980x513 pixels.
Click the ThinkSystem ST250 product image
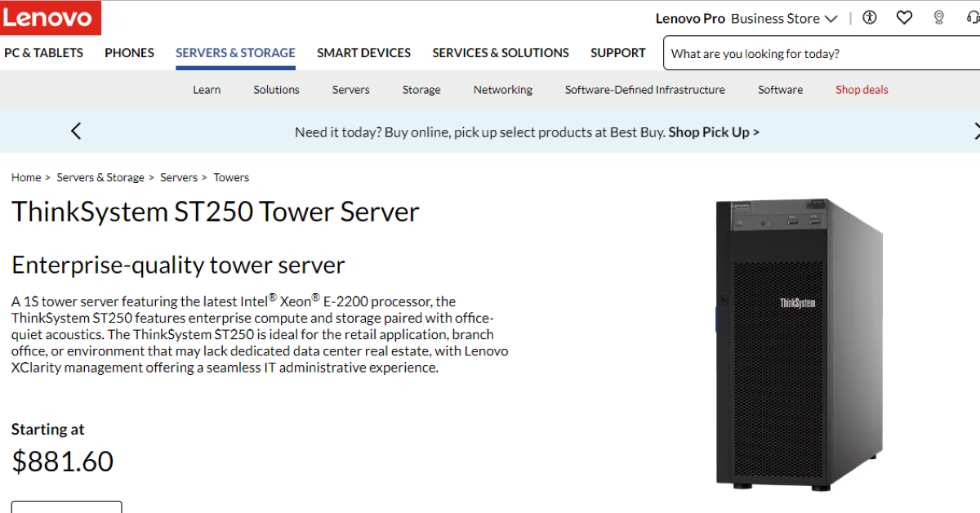pos(798,343)
